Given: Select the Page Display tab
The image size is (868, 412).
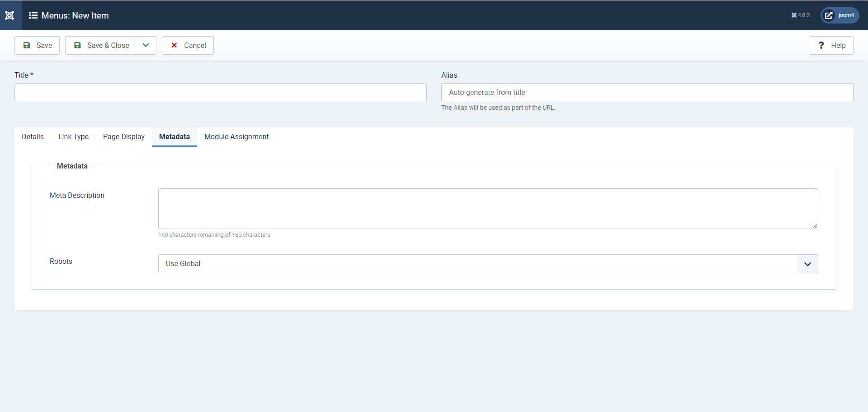Looking at the screenshot, I should [123, 136].
